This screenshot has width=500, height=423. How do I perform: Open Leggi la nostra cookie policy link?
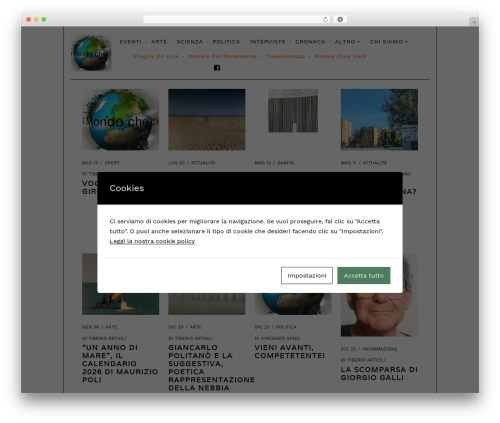(x=152, y=241)
